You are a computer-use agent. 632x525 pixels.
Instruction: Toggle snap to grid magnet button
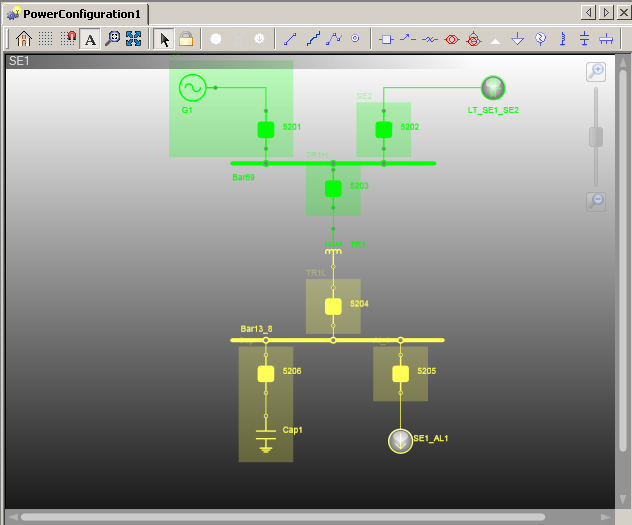coord(68,39)
